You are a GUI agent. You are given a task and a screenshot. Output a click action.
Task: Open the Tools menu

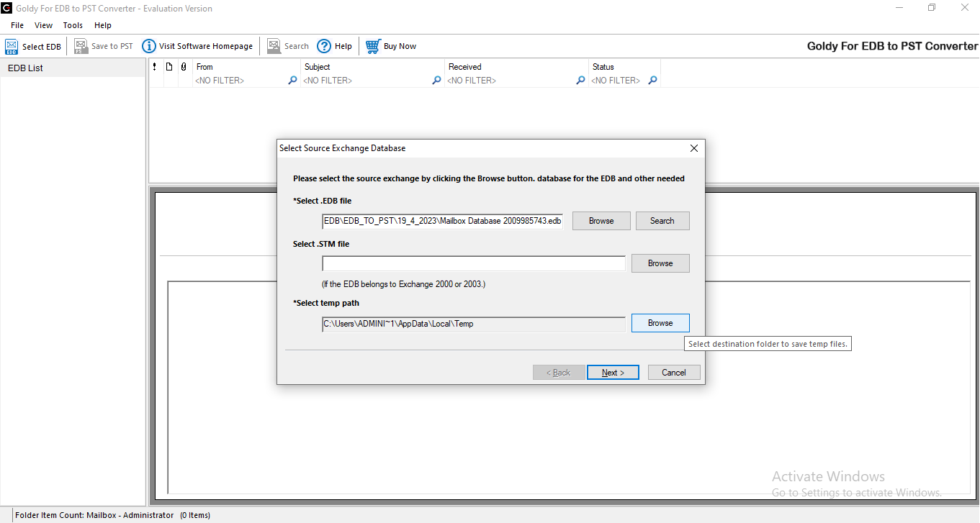pyautogui.click(x=73, y=25)
